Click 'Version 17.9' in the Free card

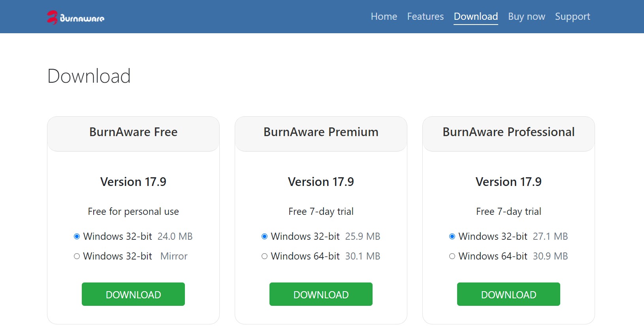[133, 182]
